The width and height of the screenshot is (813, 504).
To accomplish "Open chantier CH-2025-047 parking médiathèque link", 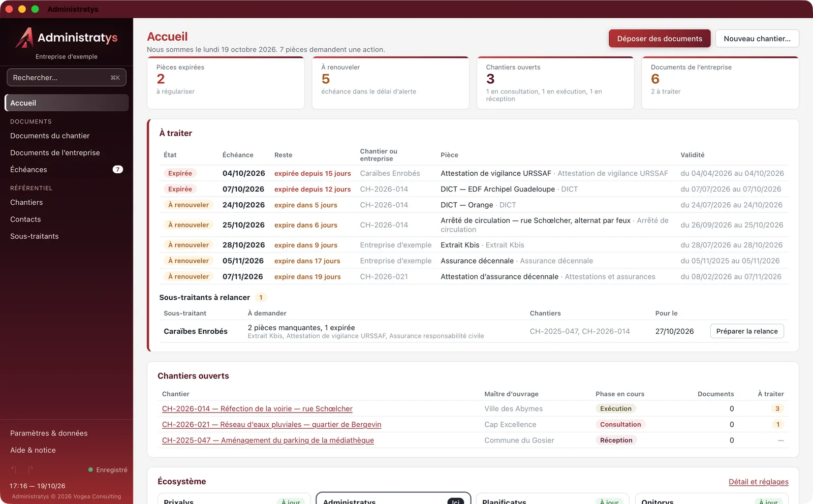I will [268, 440].
